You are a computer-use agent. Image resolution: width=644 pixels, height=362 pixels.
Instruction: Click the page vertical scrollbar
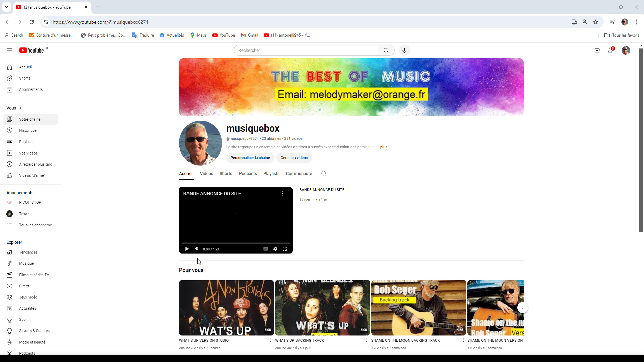(x=641, y=140)
